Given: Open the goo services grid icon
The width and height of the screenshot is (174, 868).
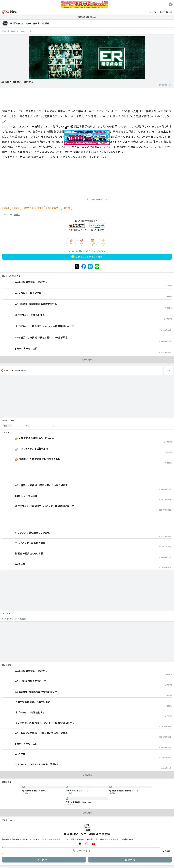Looking at the screenshot, I should (x=171, y=12).
